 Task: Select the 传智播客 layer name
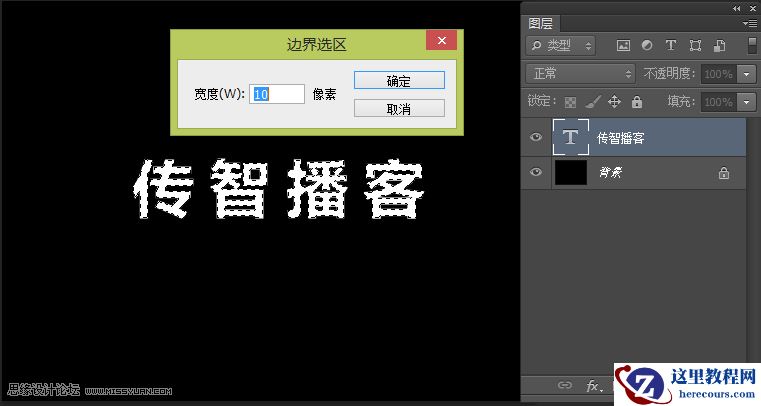click(x=620, y=138)
